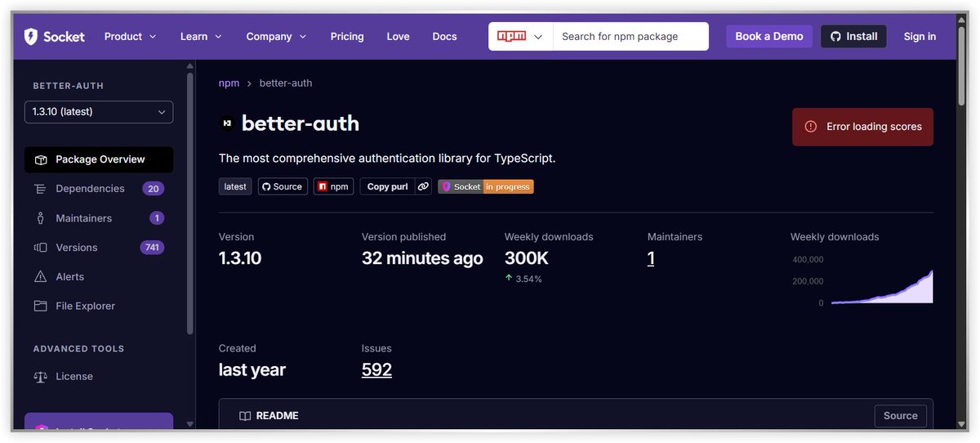Open the Docs page
The width and height of the screenshot is (980, 443).
coord(444,36)
